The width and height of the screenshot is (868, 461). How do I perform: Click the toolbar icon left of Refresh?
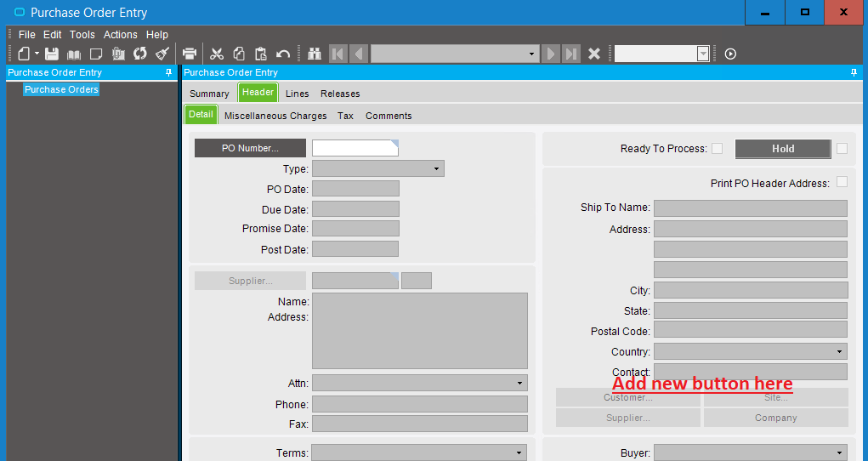click(118, 54)
